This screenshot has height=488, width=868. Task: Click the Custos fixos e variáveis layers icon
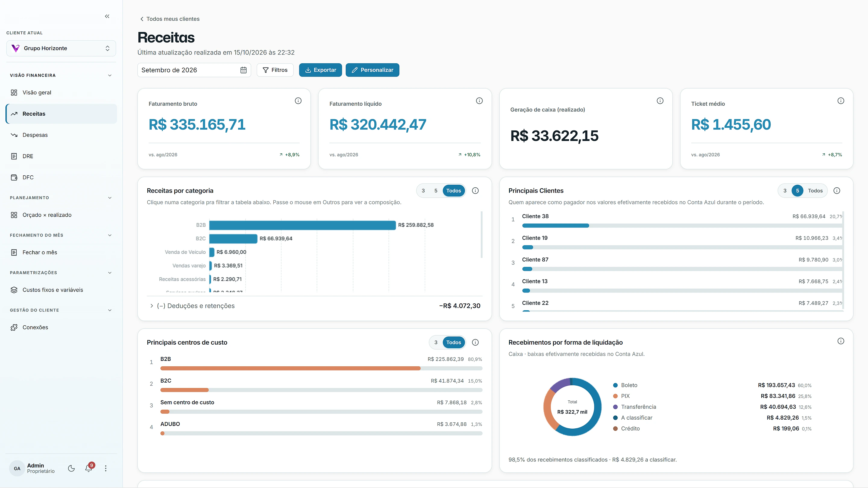(14, 290)
